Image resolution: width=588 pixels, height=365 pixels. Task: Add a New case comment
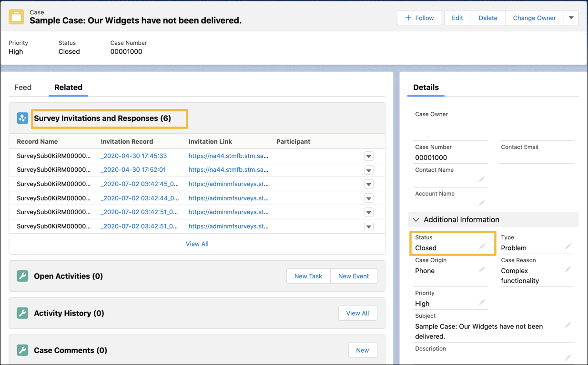[363, 350]
